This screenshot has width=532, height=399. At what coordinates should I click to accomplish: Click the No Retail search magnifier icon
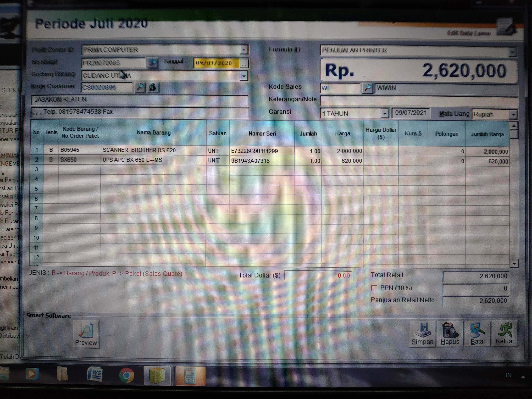[x=152, y=63]
